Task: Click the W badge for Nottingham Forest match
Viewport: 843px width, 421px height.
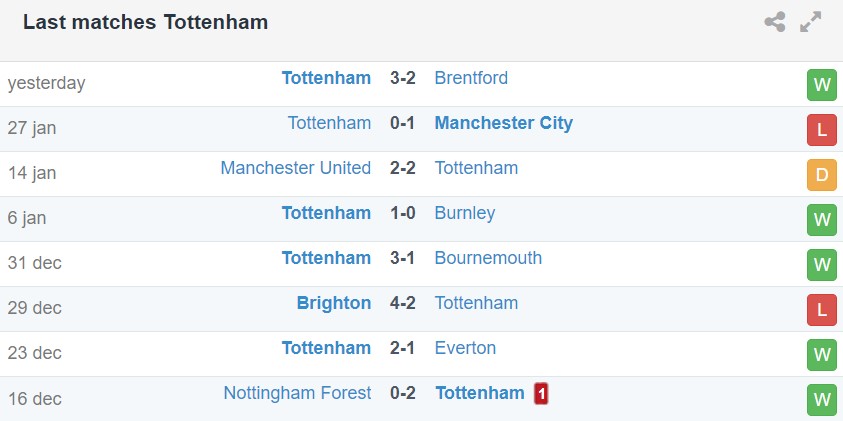Action: click(x=821, y=400)
